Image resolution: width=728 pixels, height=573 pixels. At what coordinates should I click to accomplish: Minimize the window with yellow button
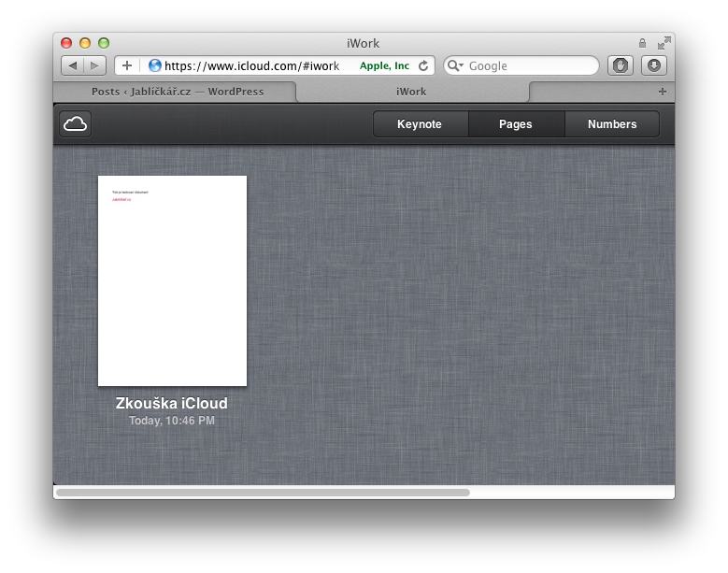pos(85,43)
